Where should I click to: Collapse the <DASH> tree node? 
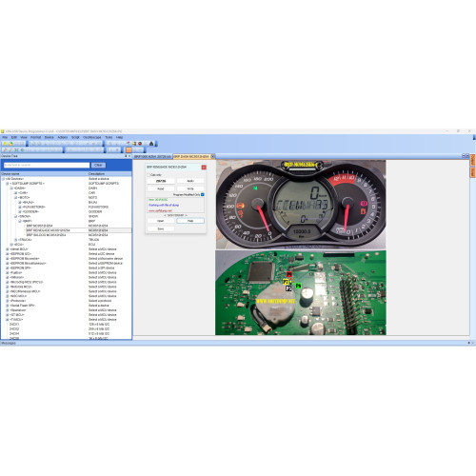coord(11,188)
